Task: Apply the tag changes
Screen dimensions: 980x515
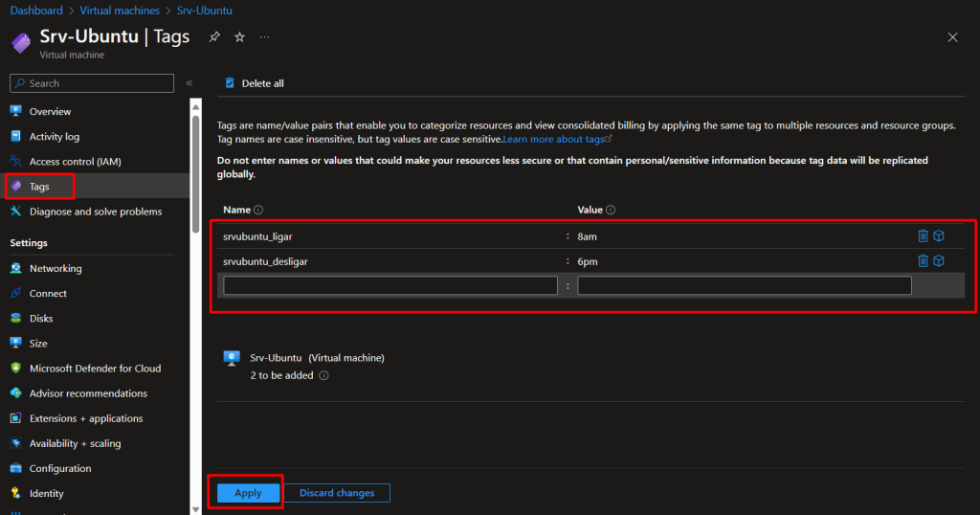Action: [248, 493]
